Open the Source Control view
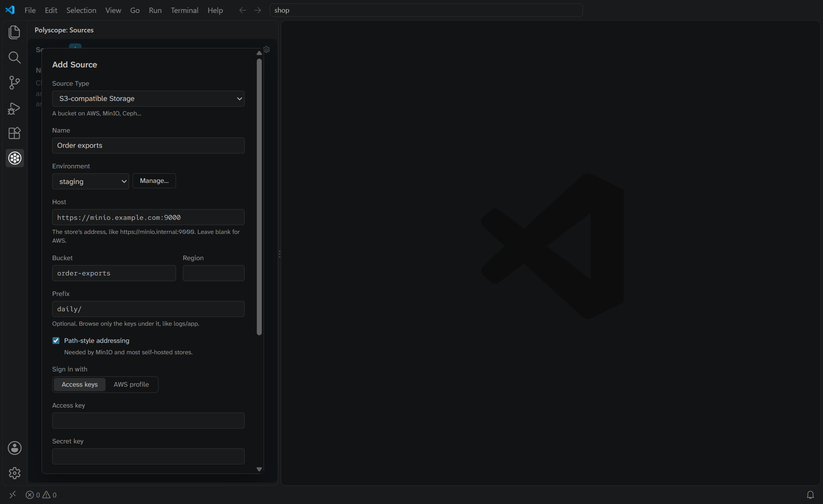The image size is (823, 504). (x=14, y=83)
